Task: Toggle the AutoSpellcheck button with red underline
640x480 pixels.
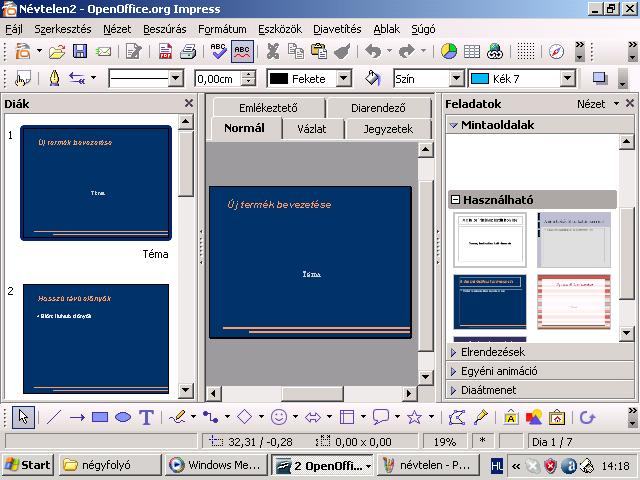Action: pos(242,51)
